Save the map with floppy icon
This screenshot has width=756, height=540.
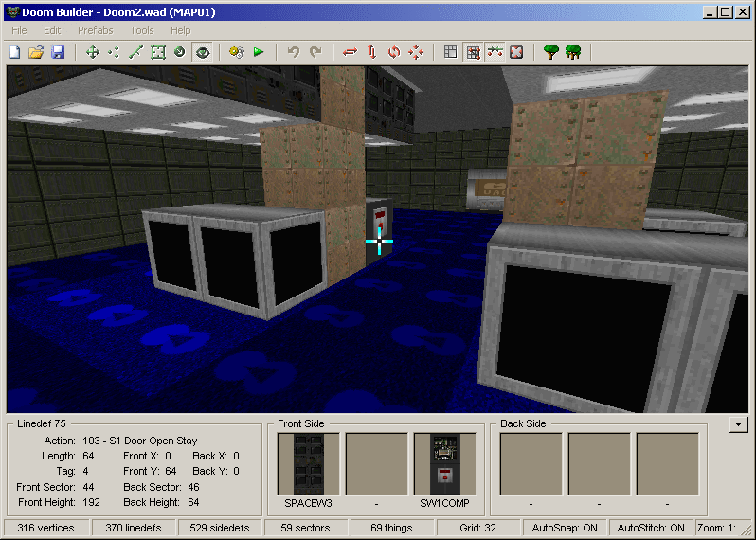[58, 52]
